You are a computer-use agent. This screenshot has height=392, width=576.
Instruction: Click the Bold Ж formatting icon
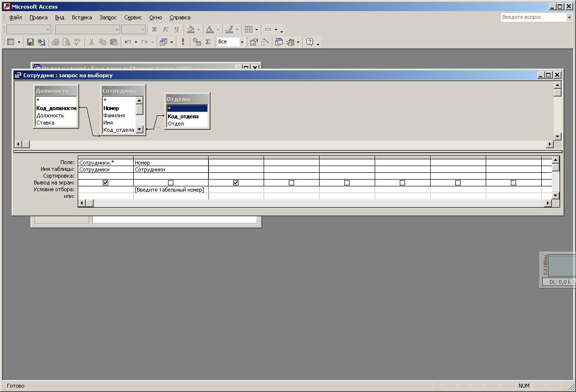pyautogui.click(x=155, y=29)
